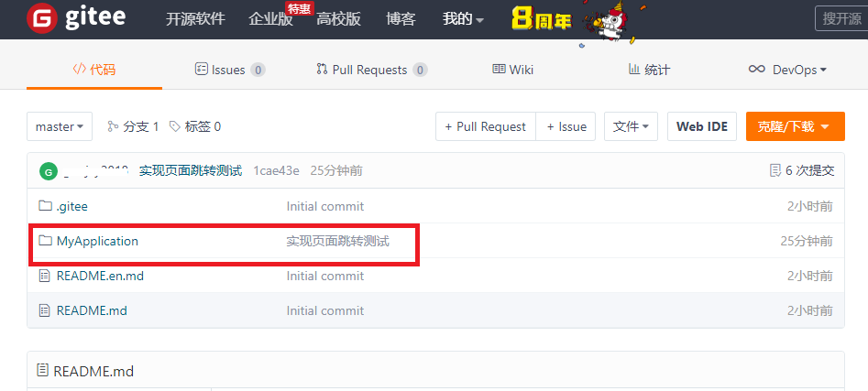
Task: Click the README.en.md file icon
Action: [x=44, y=276]
